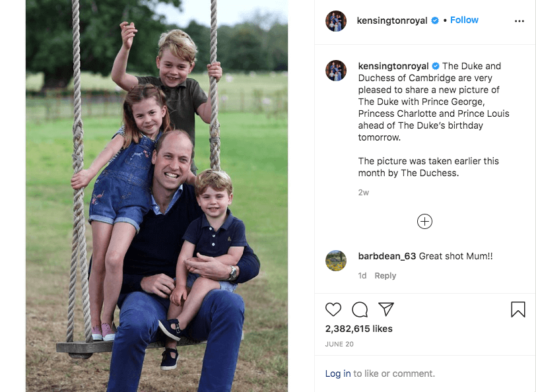Reply to barbdean_63's comment

[385, 275]
